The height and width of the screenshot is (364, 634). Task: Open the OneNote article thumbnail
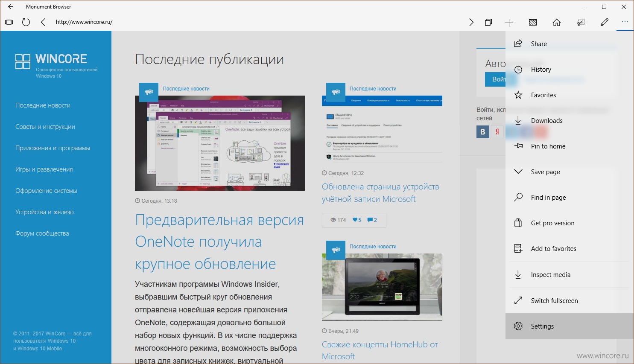[220, 143]
